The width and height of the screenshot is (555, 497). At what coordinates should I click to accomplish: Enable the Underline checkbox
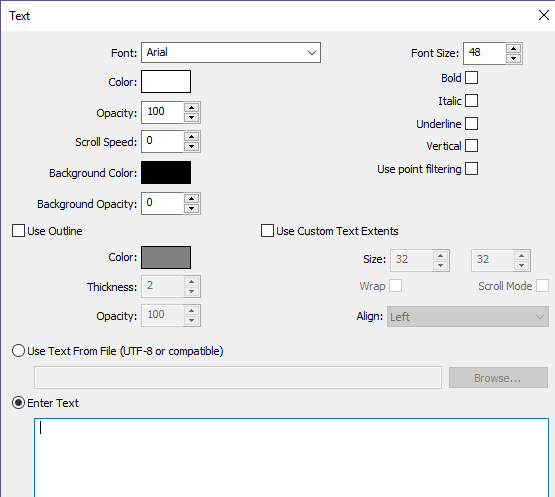pyautogui.click(x=471, y=124)
